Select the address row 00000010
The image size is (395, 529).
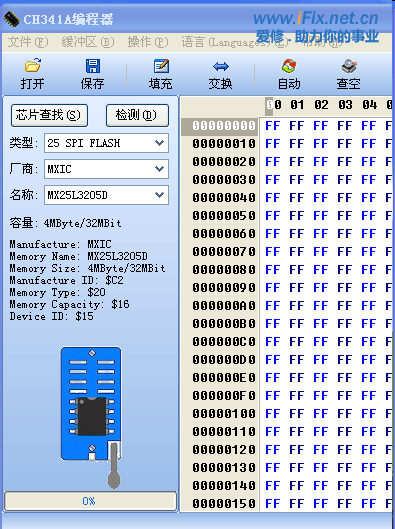point(224,144)
